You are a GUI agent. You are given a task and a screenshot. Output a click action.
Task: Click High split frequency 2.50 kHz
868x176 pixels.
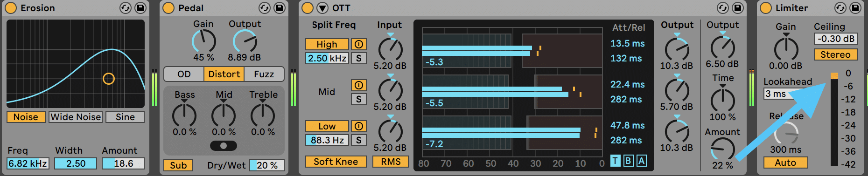pos(327,58)
